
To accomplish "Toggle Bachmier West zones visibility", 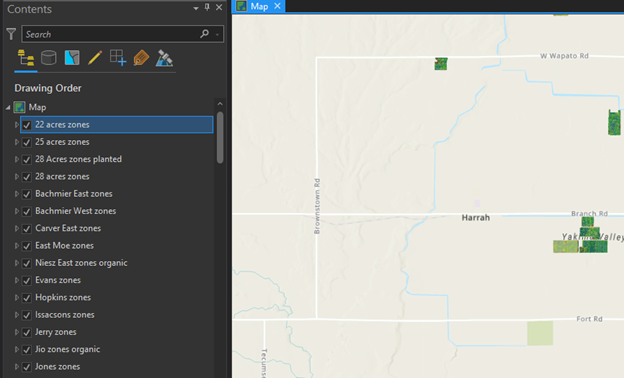I will 27,211.
